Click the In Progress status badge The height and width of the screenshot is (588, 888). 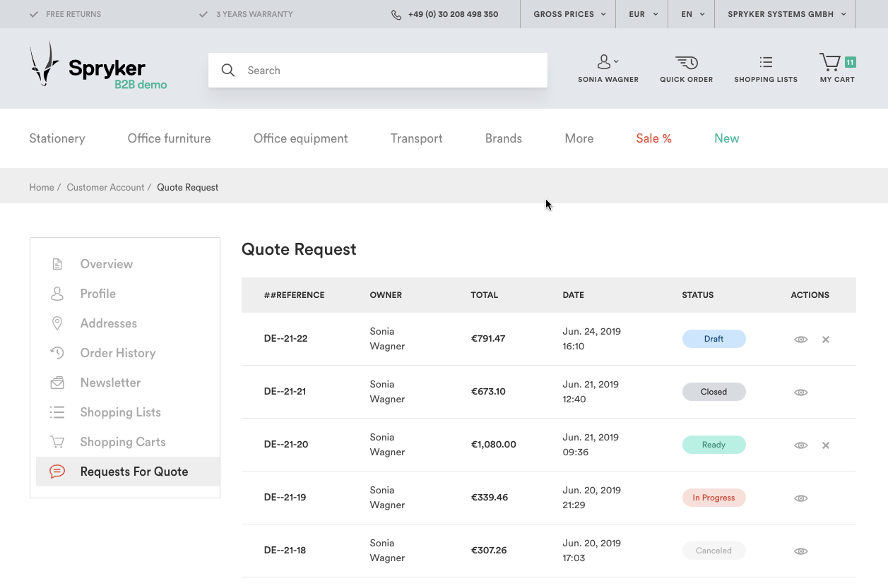714,498
